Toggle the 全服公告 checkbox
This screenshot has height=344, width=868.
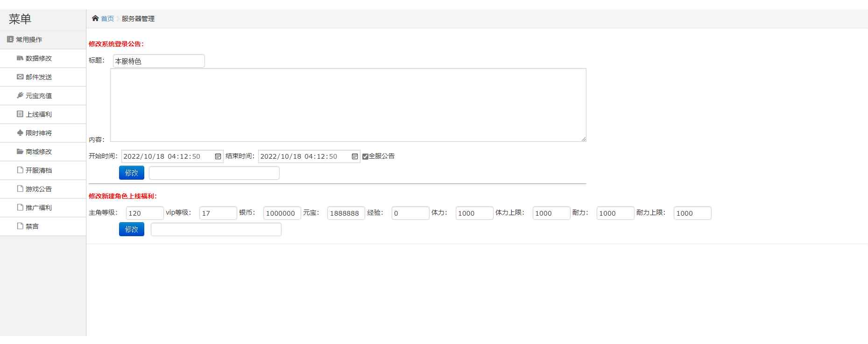pos(365,156)
